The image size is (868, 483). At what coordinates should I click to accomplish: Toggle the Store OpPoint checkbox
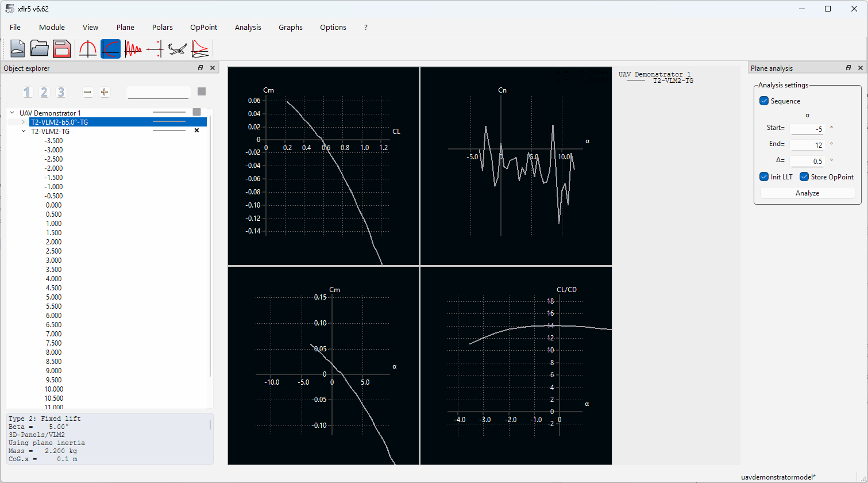coord(804,177)
